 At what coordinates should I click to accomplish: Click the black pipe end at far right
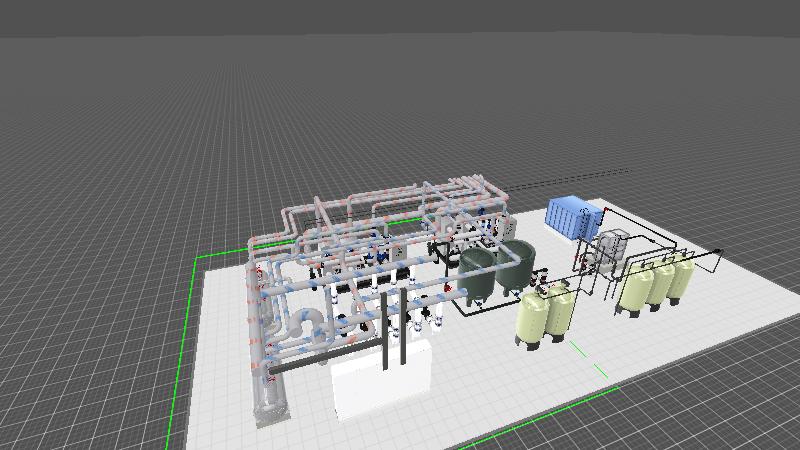pyautogui.click(x=719, y=251)
